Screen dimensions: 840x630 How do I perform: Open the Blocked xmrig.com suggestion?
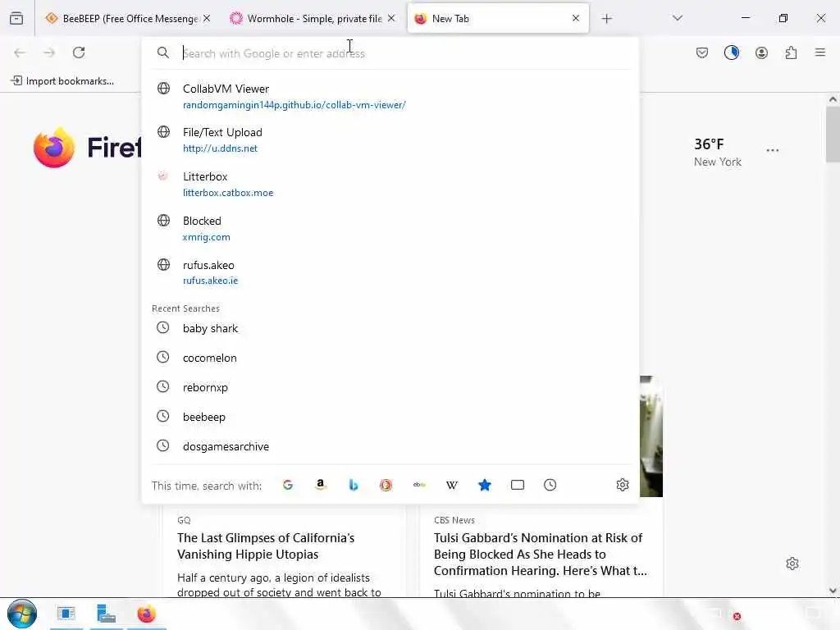point(390,228)
